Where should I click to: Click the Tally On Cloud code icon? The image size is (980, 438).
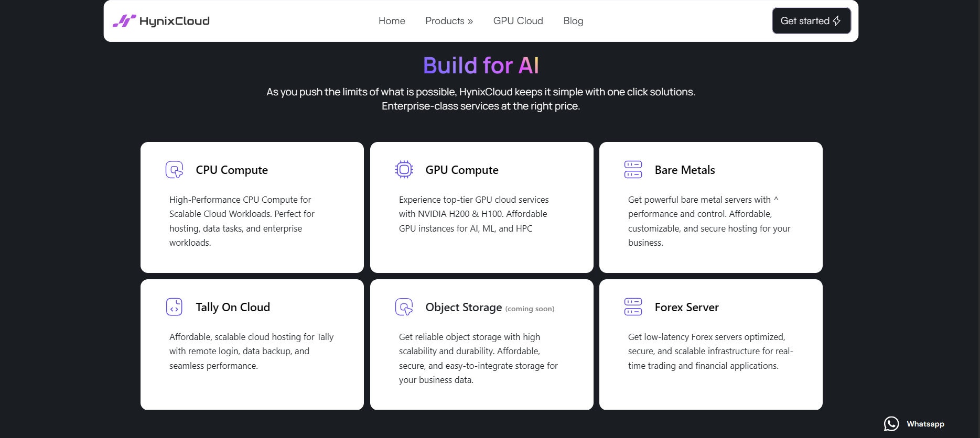tap(174, 307)
